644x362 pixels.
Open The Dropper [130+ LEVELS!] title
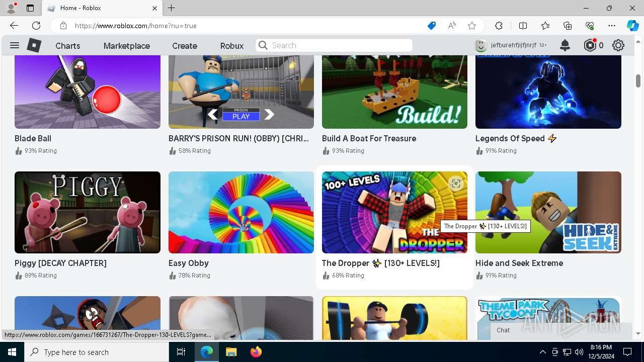click(381, 263)
